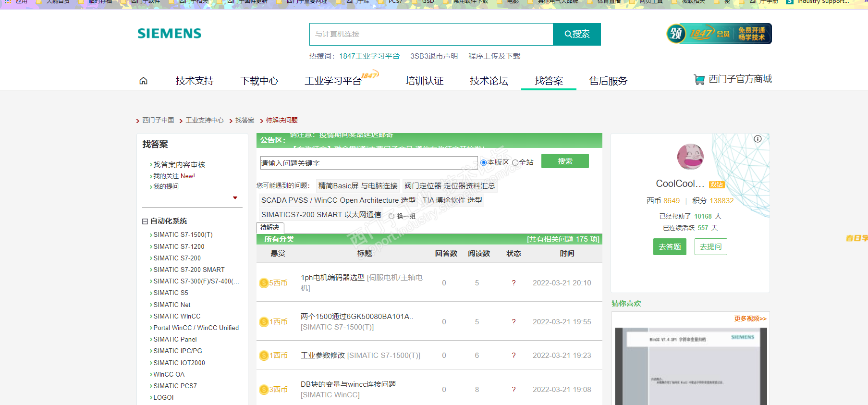Select SIMATIC PCS7 category
The image size is (868, 405).
click(x=175, y=386)
